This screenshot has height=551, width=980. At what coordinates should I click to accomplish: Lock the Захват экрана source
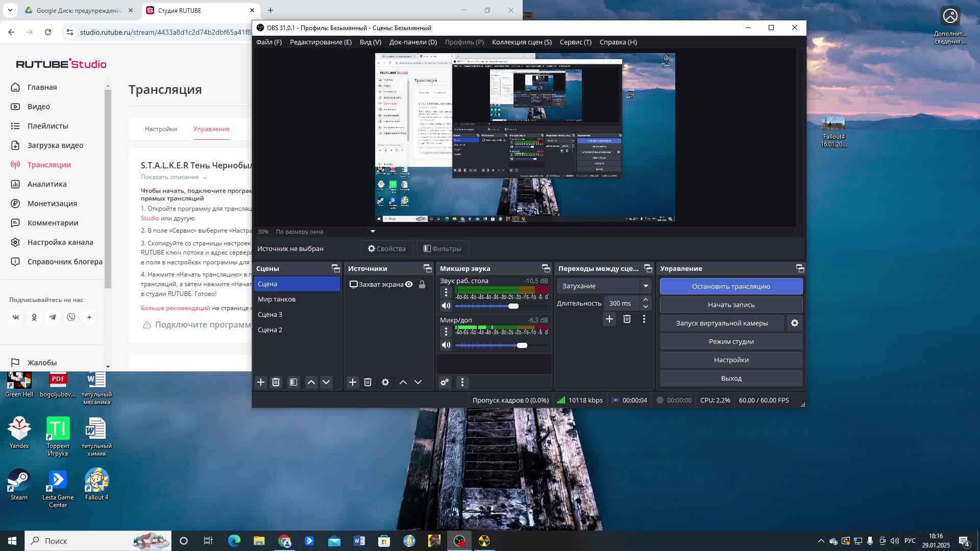pos(422,284)
